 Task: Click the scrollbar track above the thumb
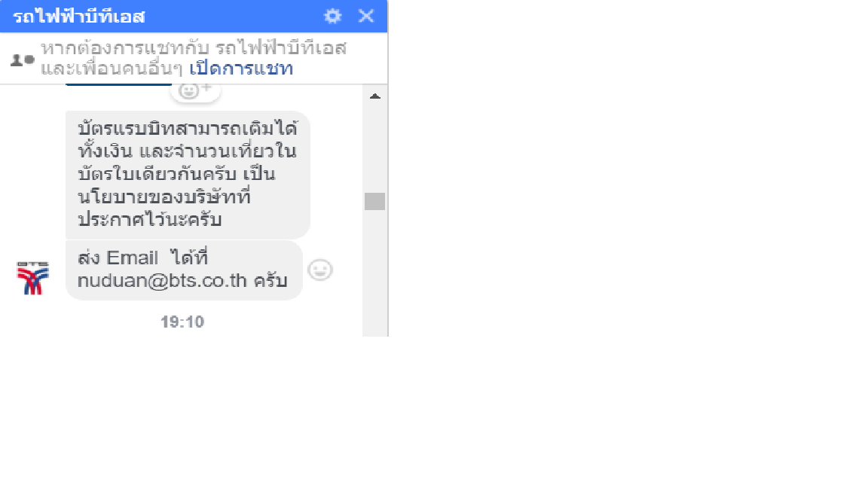(x=374, y=147)
